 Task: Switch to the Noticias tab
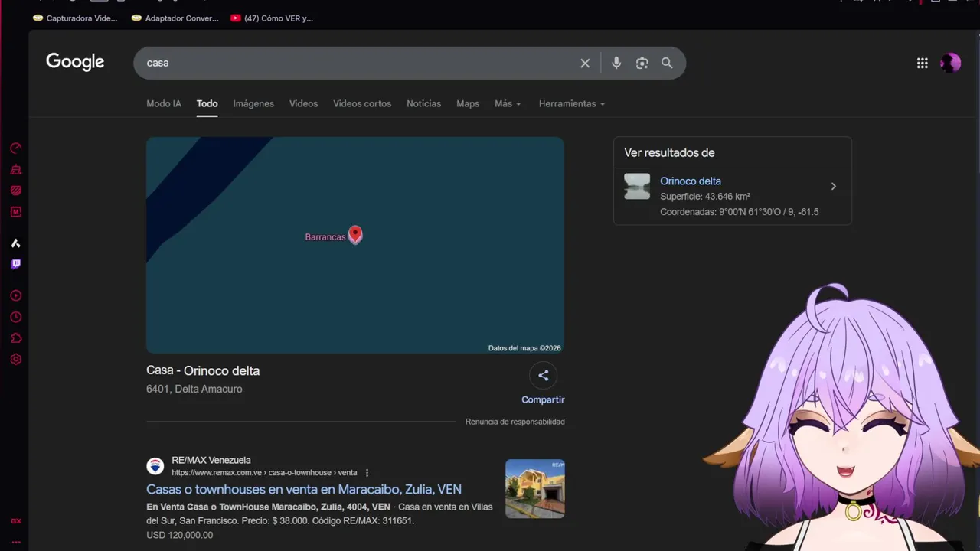pyautogui.click(x=423, y=104)
